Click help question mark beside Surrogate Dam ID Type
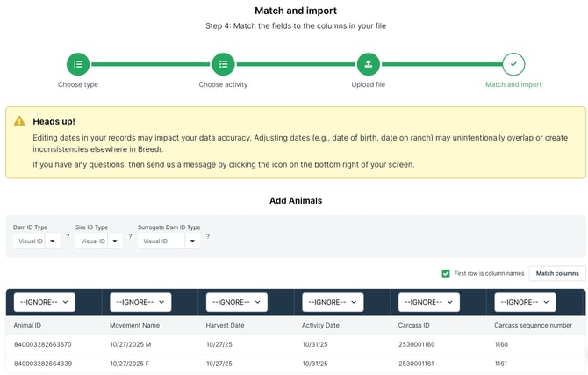This screenshot has width=588, height=375. coord(207,237)
